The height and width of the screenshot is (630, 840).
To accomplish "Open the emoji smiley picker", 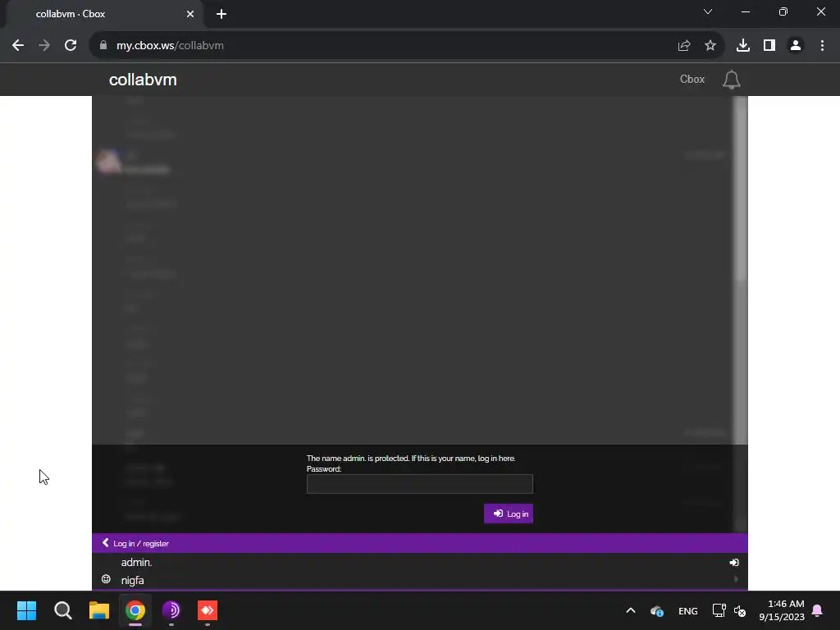I will 106,579.
